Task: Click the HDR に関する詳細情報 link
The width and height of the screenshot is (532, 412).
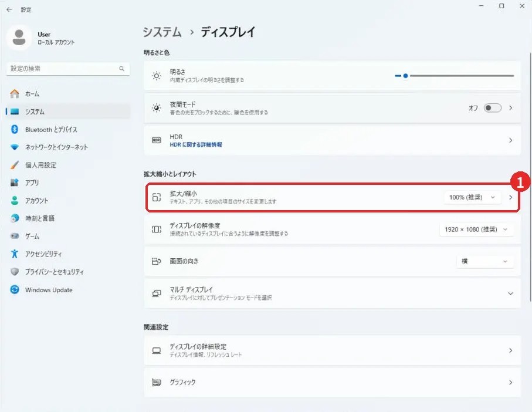Action: click(x=196, y=144)
